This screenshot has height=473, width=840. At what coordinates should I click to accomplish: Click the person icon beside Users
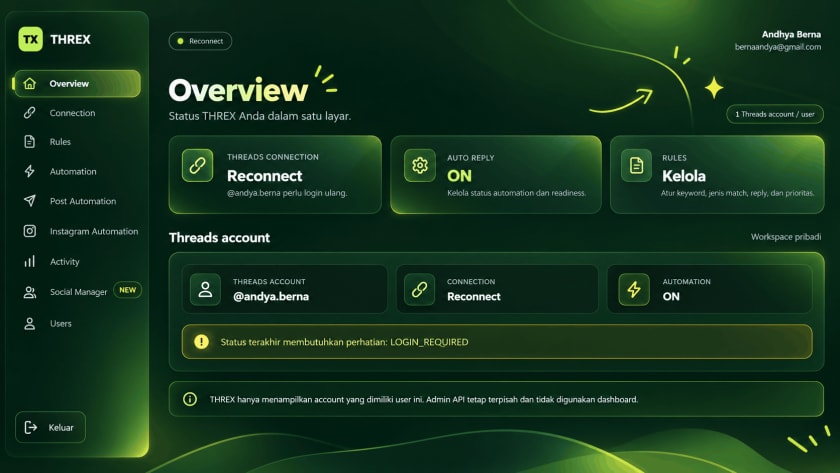point(29,323)
